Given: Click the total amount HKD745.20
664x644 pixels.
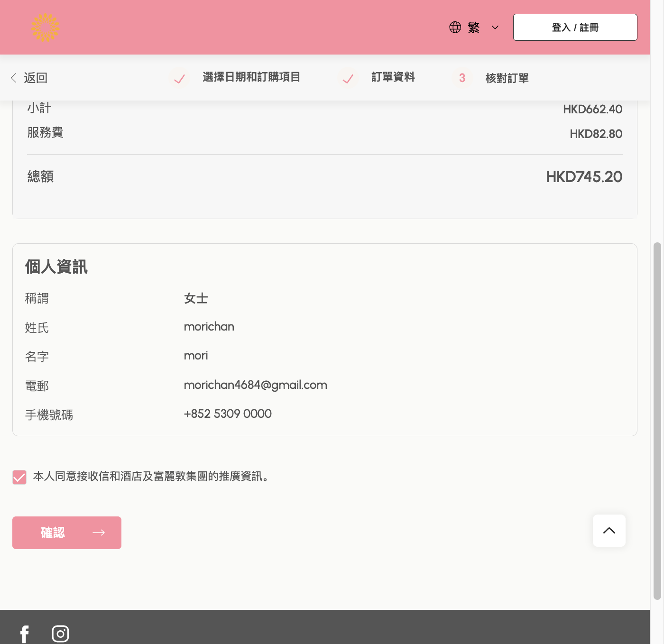Looking at the screenshot, I should point(584,177).
